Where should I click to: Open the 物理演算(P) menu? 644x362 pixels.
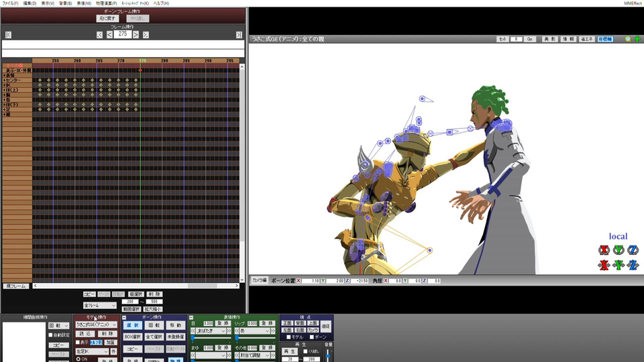point(107,3)
